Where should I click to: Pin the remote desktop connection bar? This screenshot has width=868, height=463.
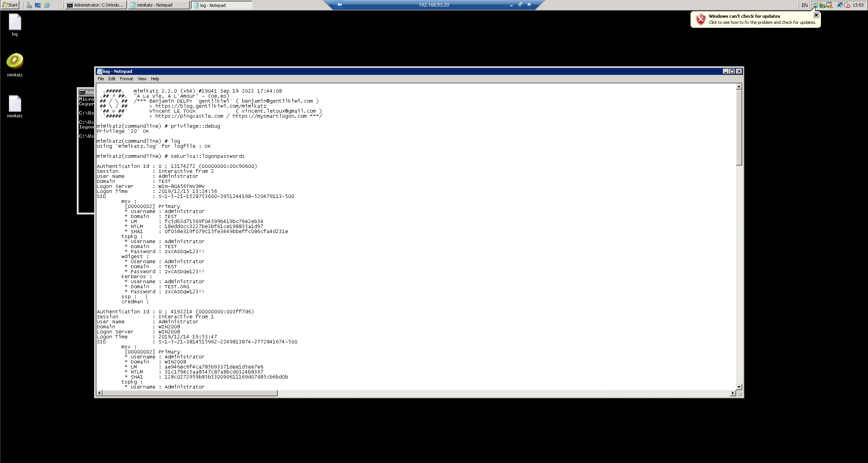339,5
